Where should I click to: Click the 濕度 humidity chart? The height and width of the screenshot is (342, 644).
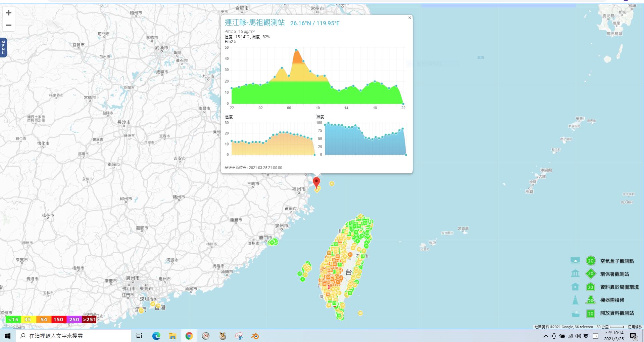(x=363, y=139)
